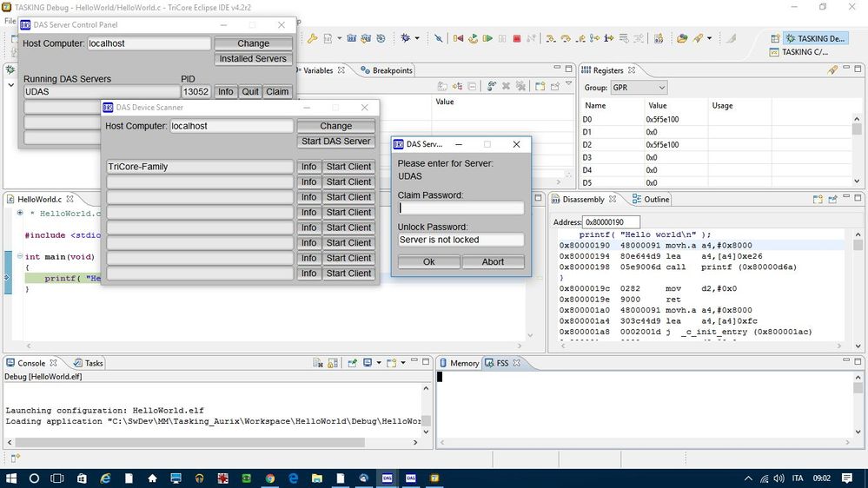Click the Step Return icon
Viewport: 868px width, 488px height.
pyautogui.click(x=580, y=38)
